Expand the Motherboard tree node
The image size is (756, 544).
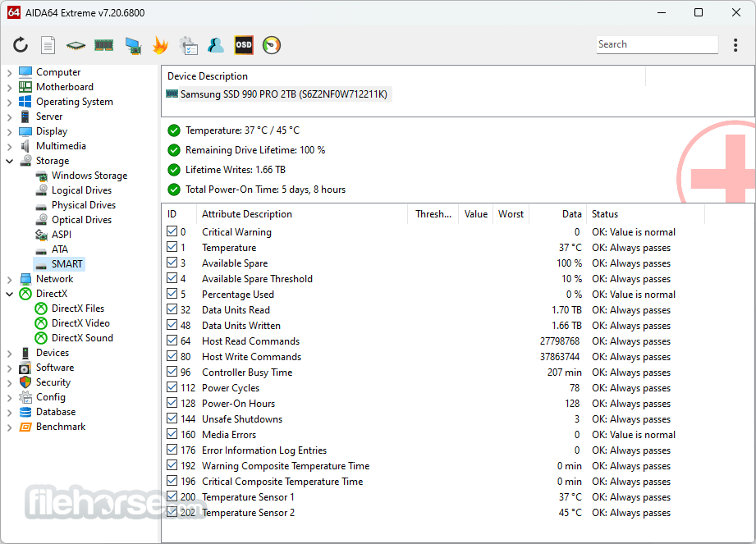(10, 88)
